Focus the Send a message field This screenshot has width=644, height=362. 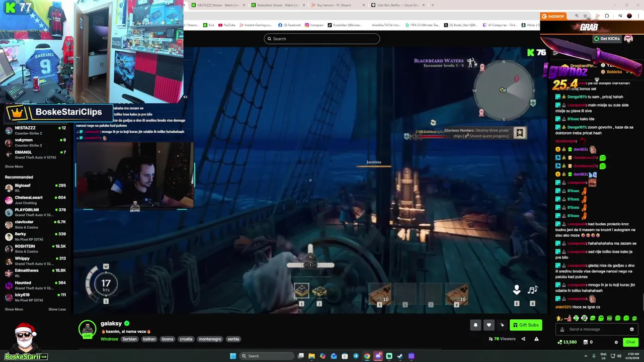pos(597,329)
